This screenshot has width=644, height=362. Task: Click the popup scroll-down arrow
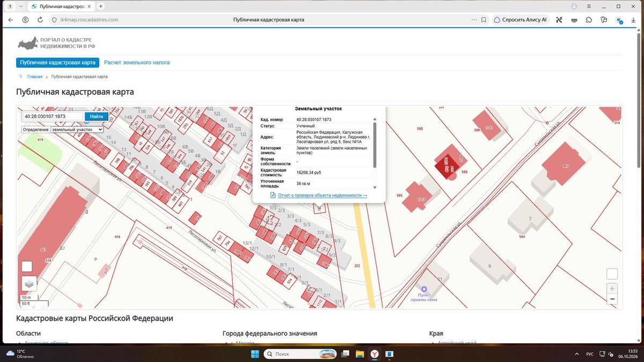coord(375,188)
